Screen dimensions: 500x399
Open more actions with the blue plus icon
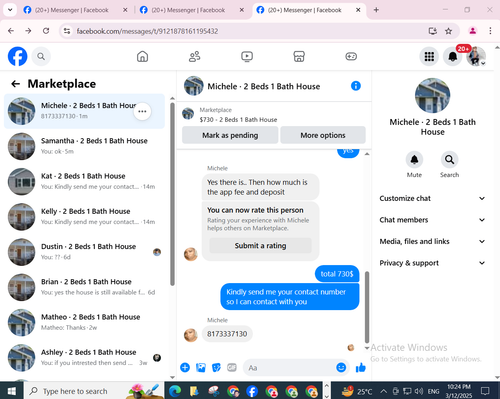(x=185, y=368)
